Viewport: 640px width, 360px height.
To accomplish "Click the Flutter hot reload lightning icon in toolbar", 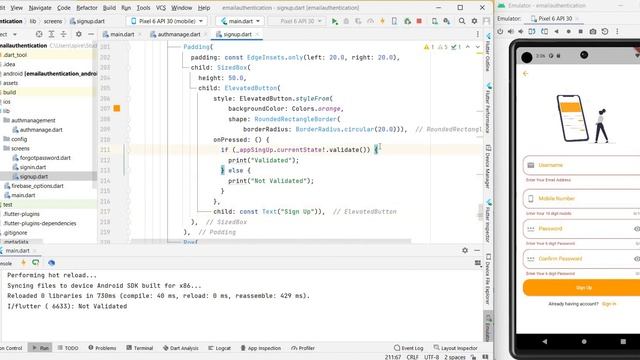I will [382, 21].
